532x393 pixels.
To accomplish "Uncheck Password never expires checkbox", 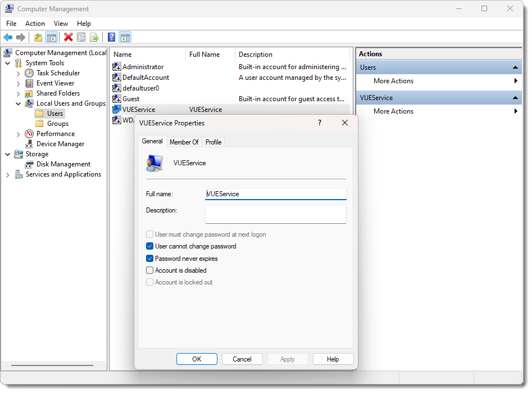I will coord(149,259).
